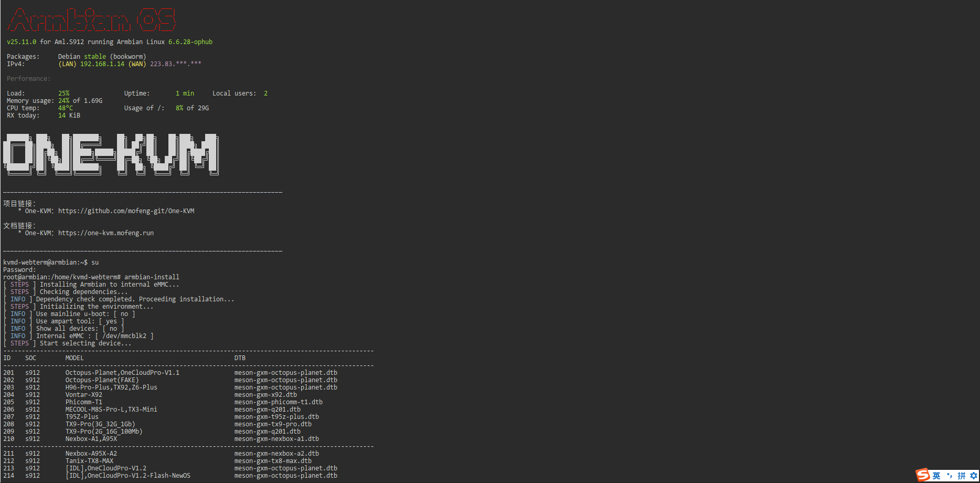Click the /dev/mmcblk2 internal eMMC value
The width and height of the screenshot is (980, 483).
tap(124, 336)
